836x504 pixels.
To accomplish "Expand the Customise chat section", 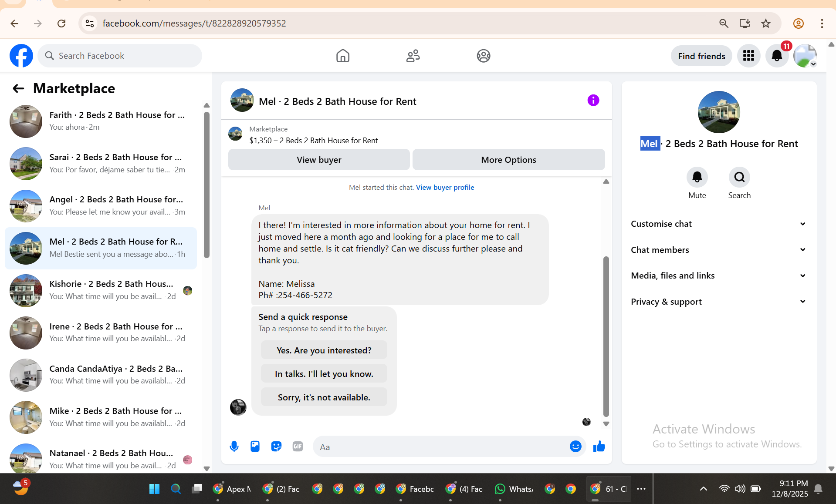I will pyautogui.click(x=719, y=224).
